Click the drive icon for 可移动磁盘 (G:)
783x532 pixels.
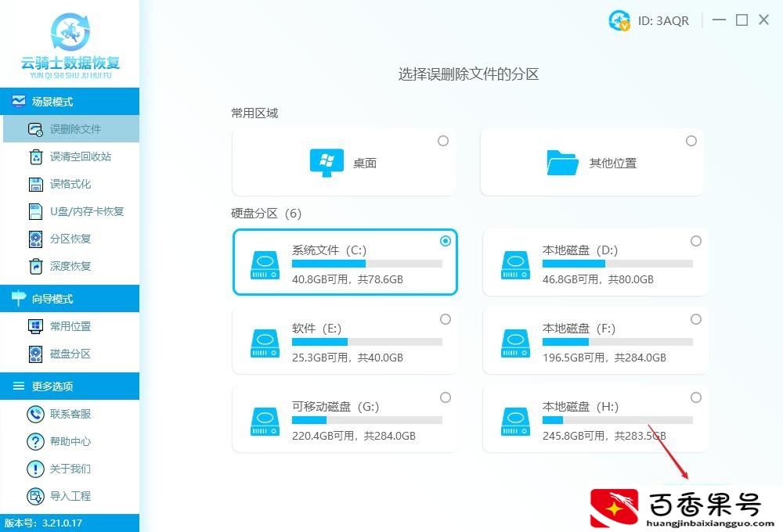click(x=265, y=422)
